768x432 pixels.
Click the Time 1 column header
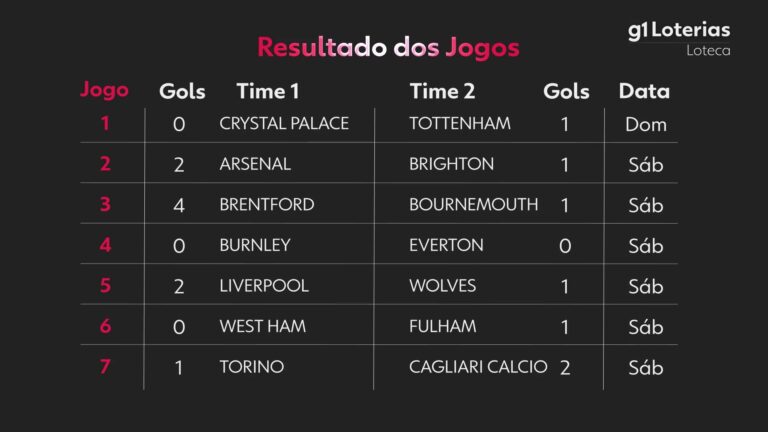268,91
